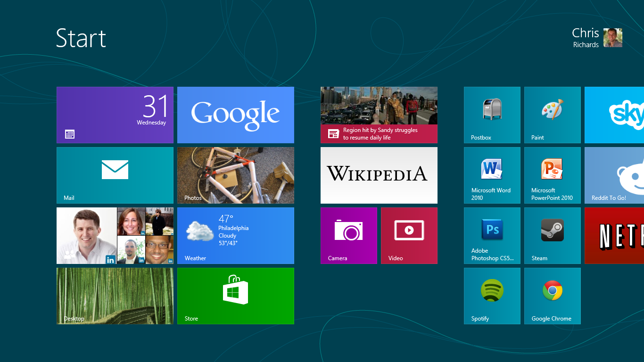Screen dimensions: 644x362
Task: Click the user account profile picture
Action: 613,38
